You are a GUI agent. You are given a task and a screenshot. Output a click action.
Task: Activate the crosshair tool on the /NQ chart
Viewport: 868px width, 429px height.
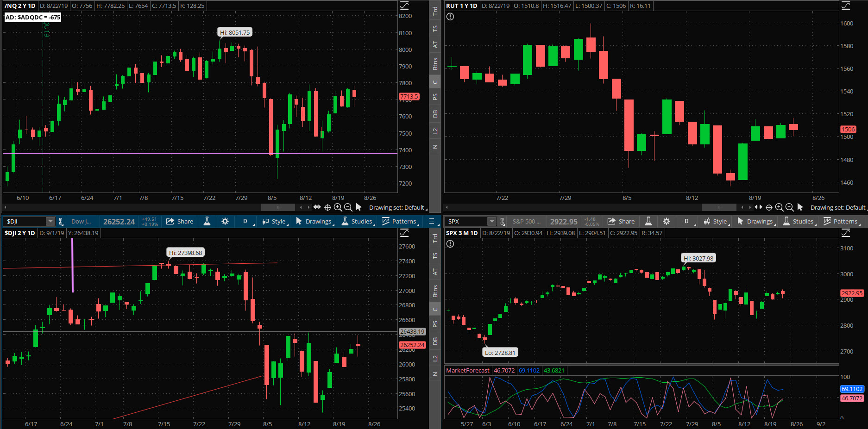coord(327,207)
